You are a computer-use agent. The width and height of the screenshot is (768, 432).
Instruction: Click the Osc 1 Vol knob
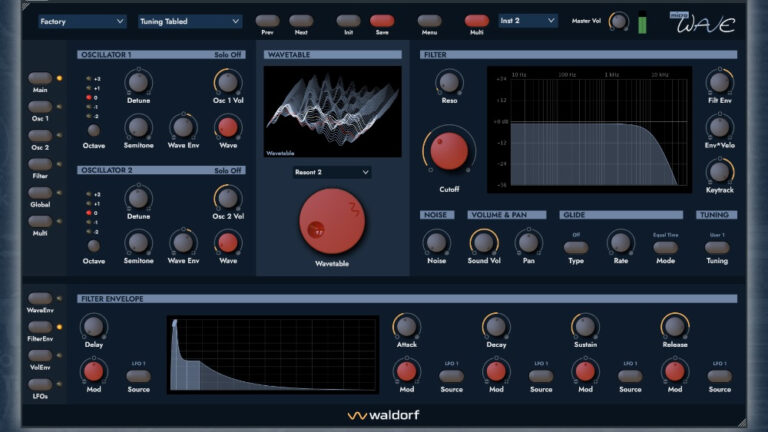click(x=228, y=82)
